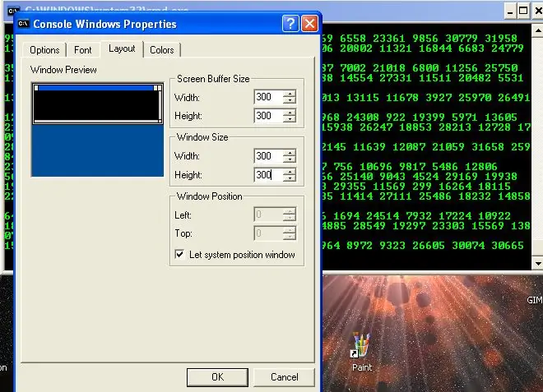Image resolution: width=543 pixels, height=392 pixels.
Task: Click the Window Preview thumbnail
Action: 97,130
